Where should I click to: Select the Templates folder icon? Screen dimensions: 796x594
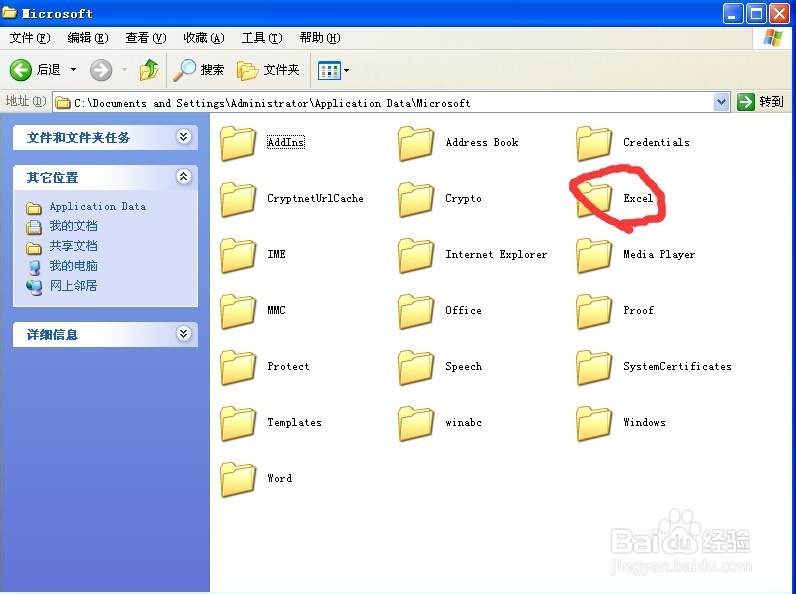tap(238, 423)
